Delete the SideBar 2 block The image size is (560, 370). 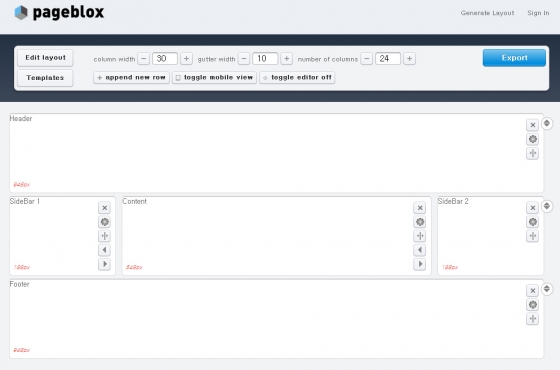pyautogui.click(x=532, y=208)
